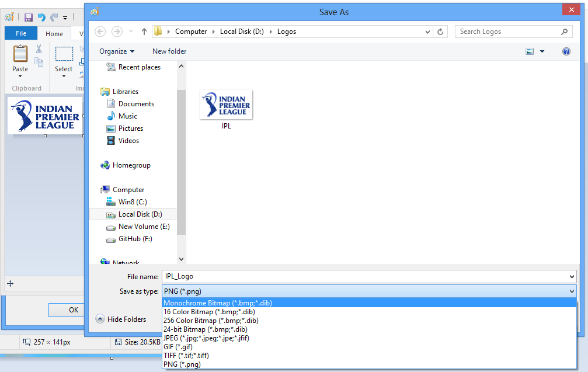Image resolution: width=588 pixels, height=372 pixels.
Task: Click the New folder button
Action: 169,51
